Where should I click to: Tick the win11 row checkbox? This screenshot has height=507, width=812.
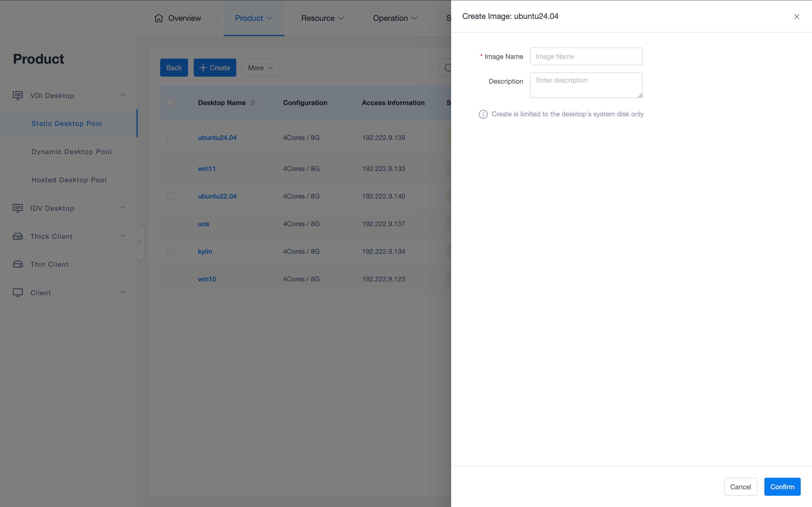[x=171, y=168]
